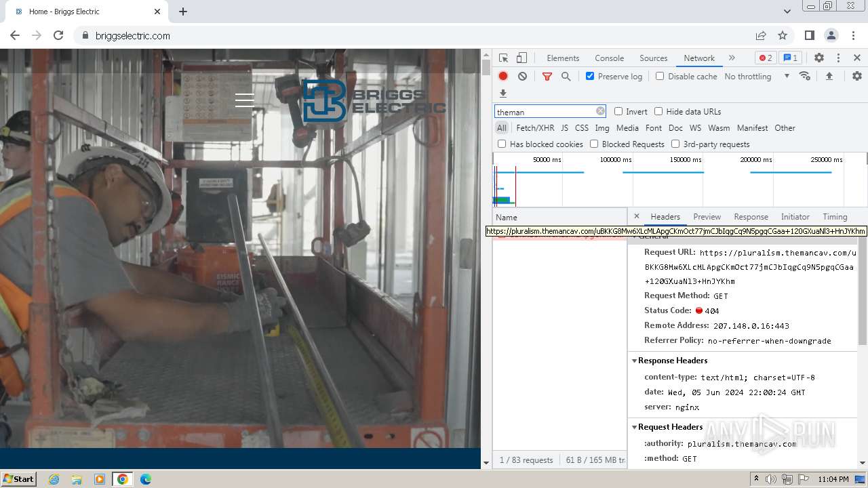Clear the theman filter text
The width and height of the screenshot is (868, 488).
600,111
